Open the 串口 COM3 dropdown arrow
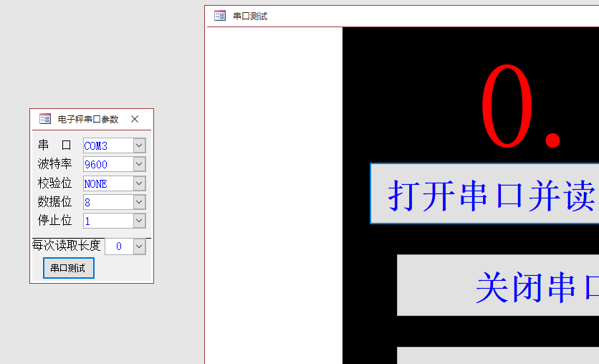 [x=140, y=145]
